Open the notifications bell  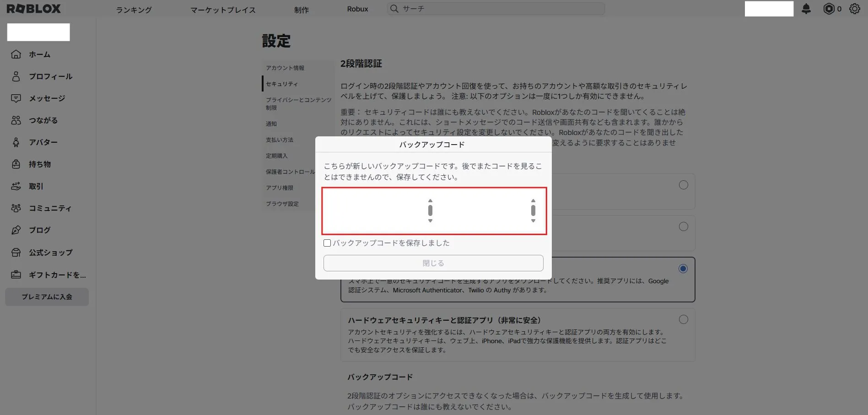click(806, 9)
